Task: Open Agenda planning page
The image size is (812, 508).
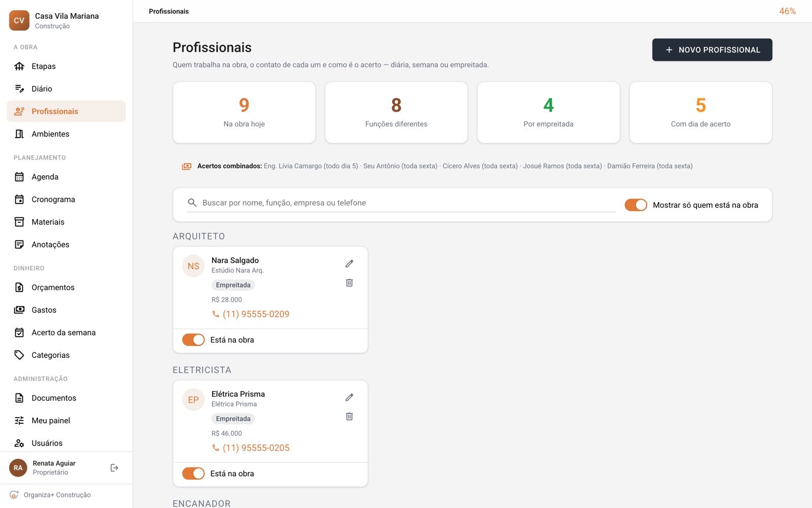Action: [66, 177]
